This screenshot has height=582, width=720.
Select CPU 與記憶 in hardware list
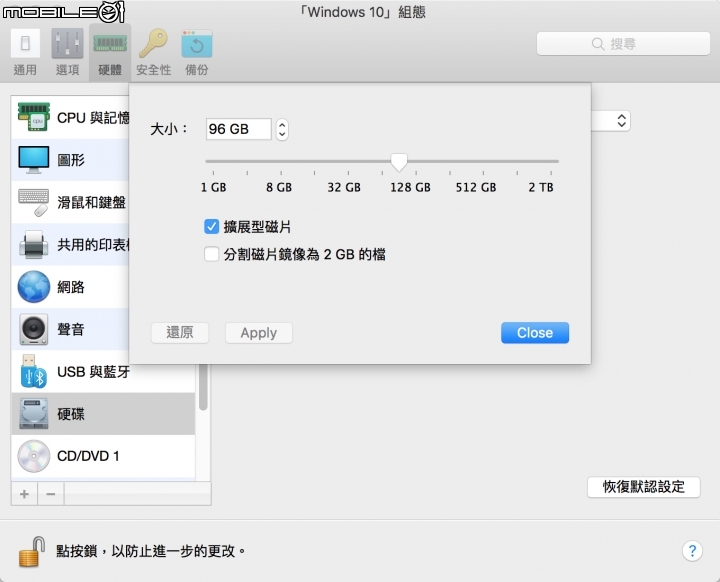(70, 118)
